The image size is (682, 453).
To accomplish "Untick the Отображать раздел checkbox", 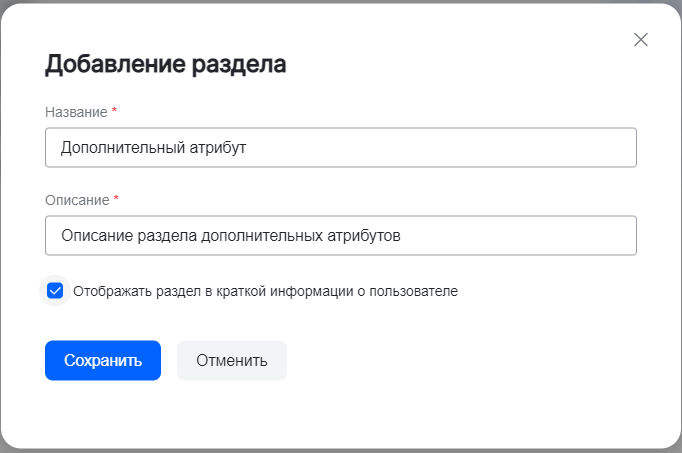I will 56,291.
